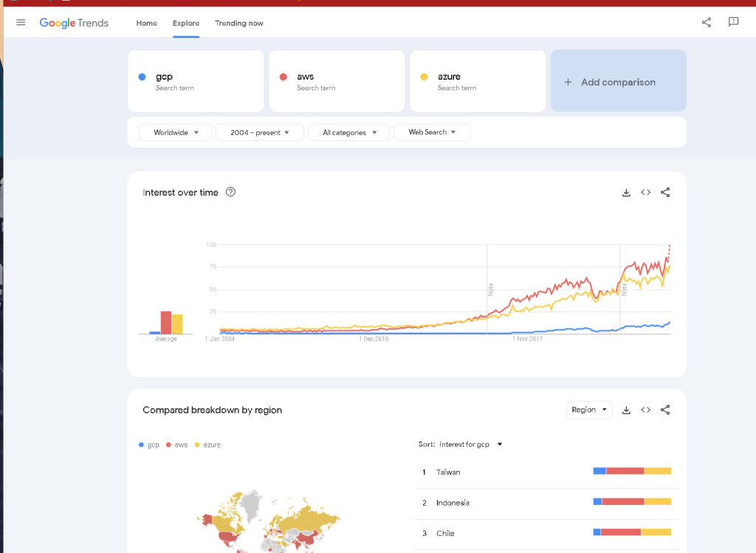Click the blue gcp color dot
This screenshot has width=756, height=553.
coord(142,77)
